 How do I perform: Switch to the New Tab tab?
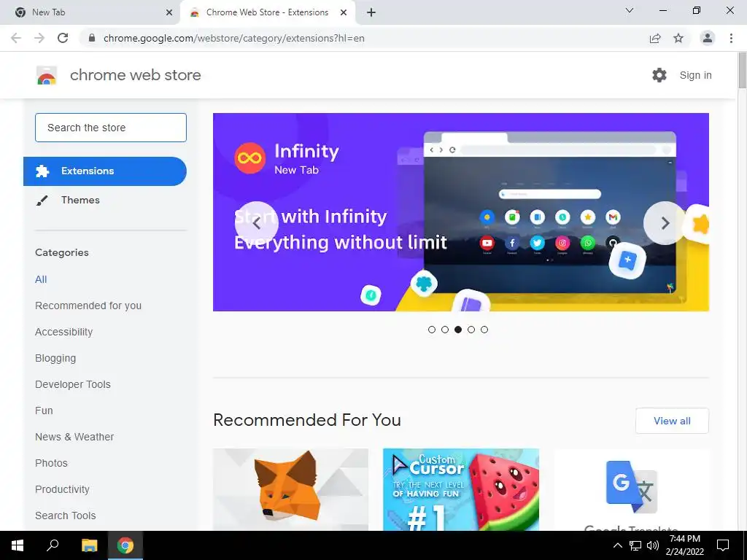[x=90, y=12]
